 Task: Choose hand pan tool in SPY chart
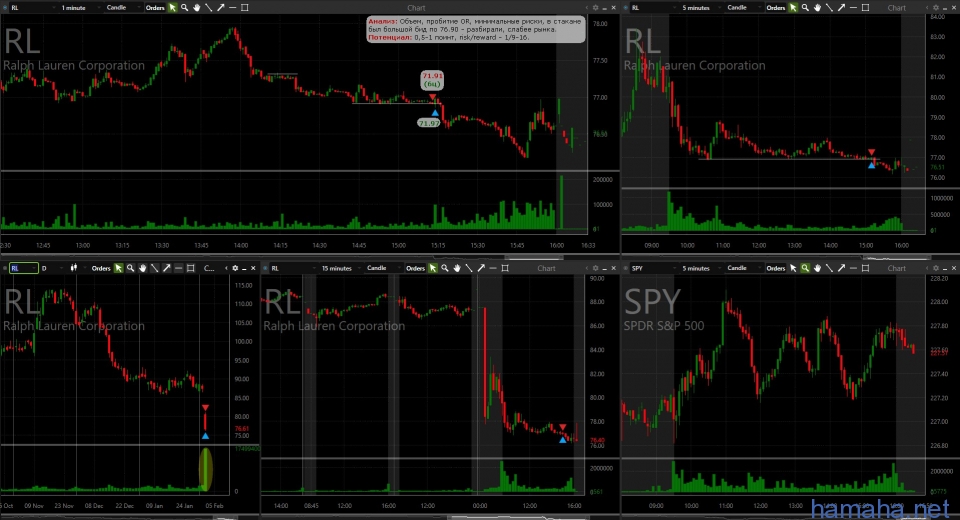(817, 268)
